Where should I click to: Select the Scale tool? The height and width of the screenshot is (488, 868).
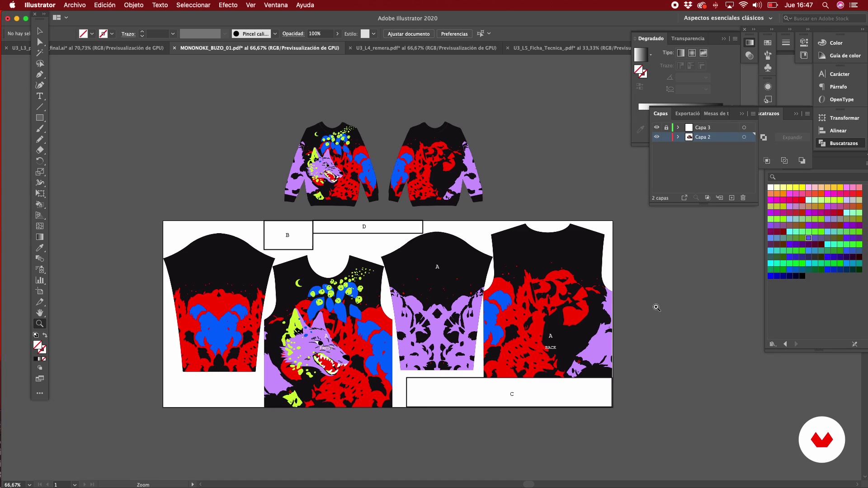click(40, 172)
